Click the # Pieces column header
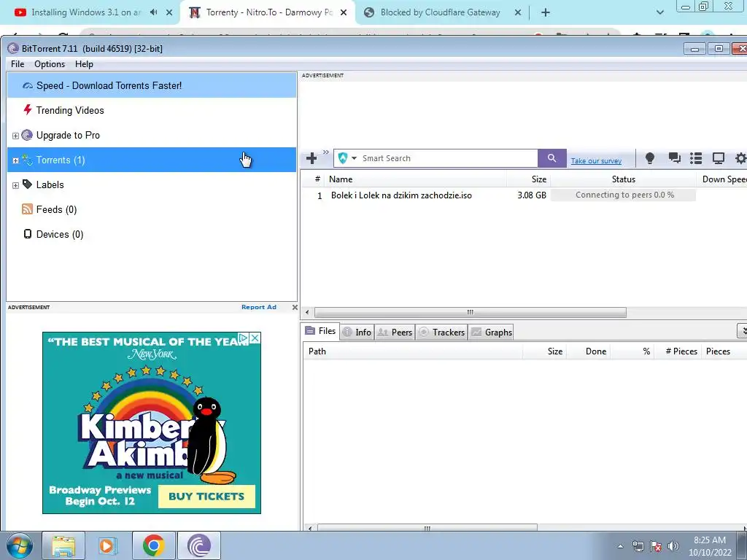Screen dimensions: 747x560 click(x=681, y=351)
